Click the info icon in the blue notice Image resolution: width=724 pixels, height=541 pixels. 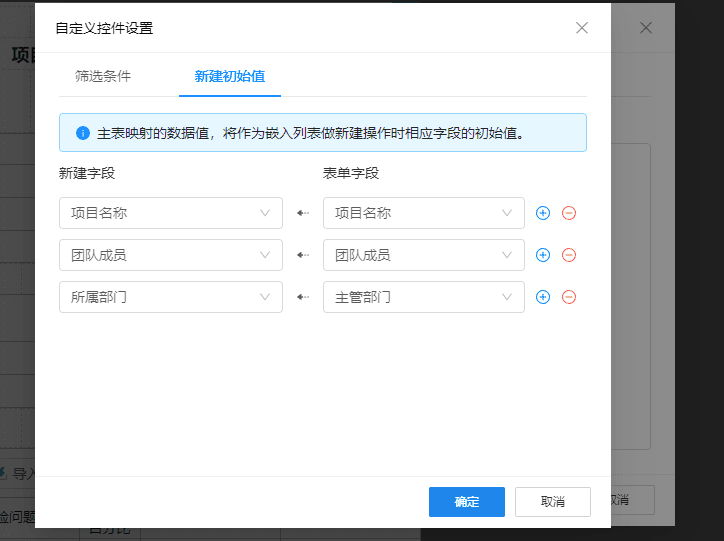pyautogui.click(x=83, y=133)
